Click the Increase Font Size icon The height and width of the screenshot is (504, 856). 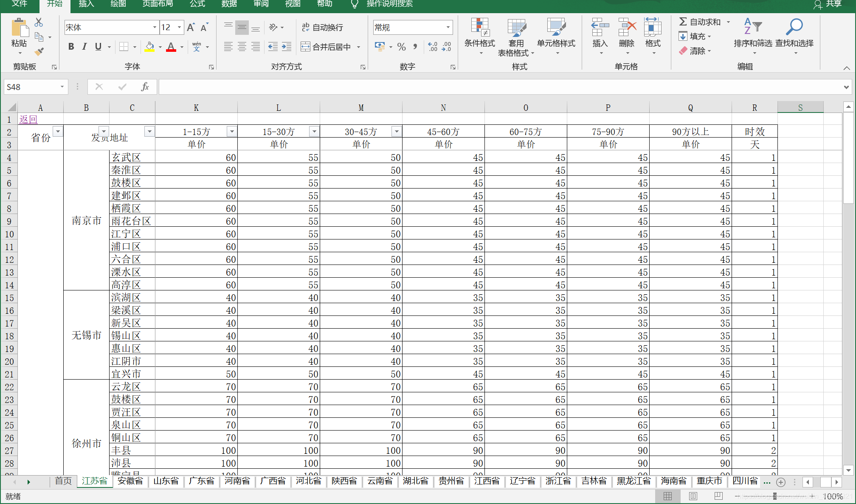[x=191, y=28]
